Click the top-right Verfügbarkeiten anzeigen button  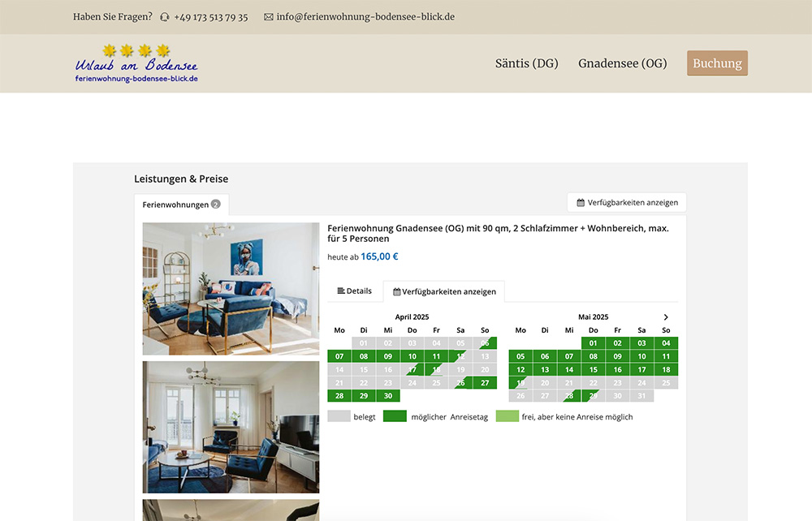pyautogui.click(x=627, y=202)
